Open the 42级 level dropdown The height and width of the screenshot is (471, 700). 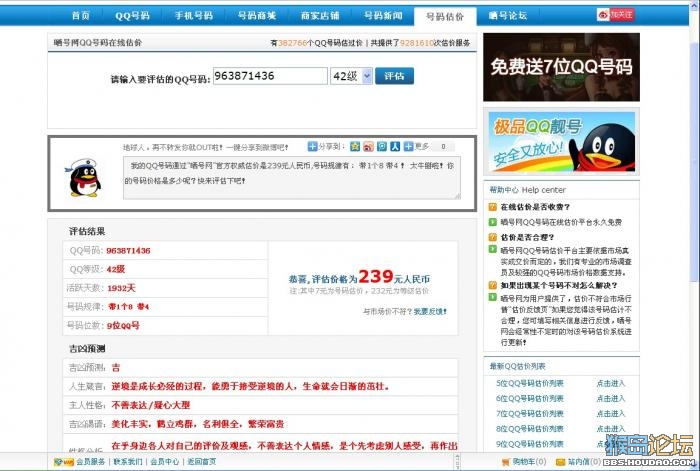pyautogui.click(x=351, y=76)
